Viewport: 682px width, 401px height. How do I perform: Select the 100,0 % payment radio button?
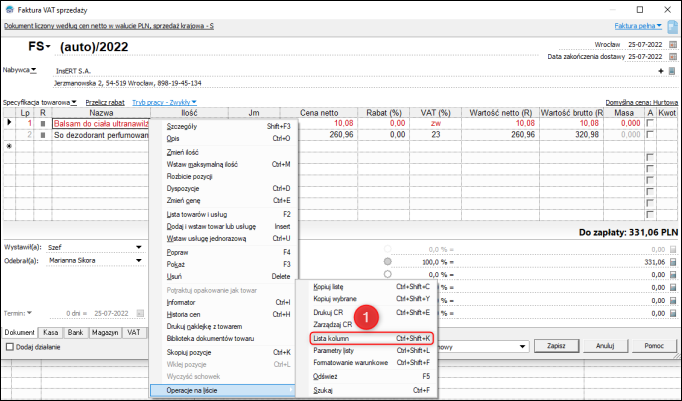[388, 262]
